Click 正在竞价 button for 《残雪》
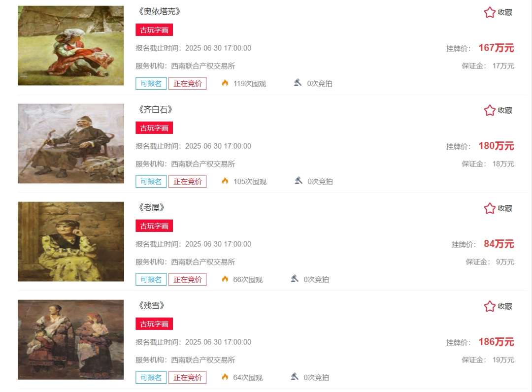Screen dimensions: 532x392 tap(188, 377)
